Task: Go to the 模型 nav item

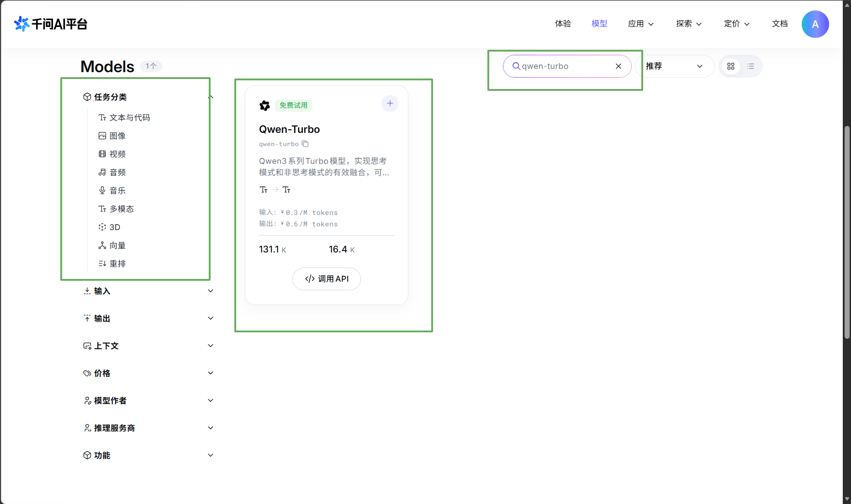Action: click(x=599, y=24)
